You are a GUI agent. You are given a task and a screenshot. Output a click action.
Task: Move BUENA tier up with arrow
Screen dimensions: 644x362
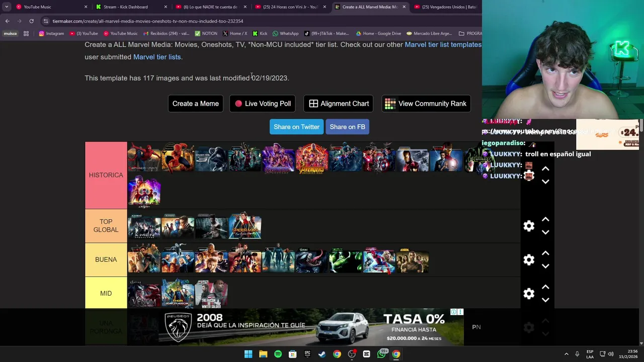click(x=545, y=253)
